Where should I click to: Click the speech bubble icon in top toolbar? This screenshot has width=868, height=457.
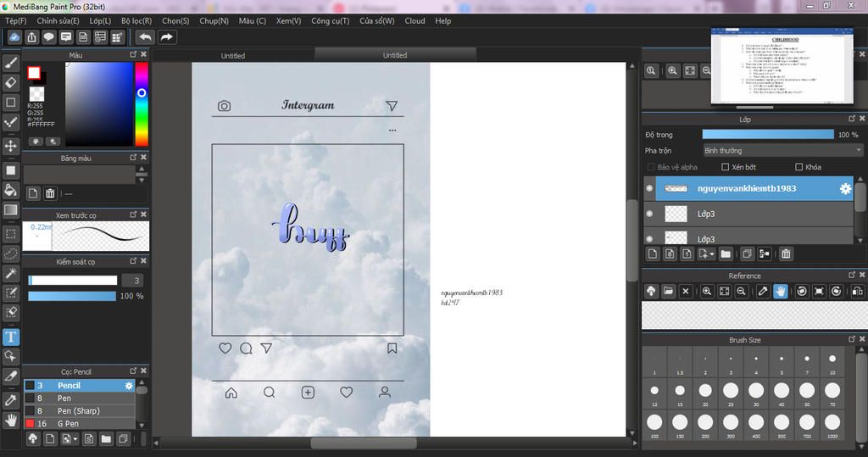pyautogui.click(x=48, y=37)
